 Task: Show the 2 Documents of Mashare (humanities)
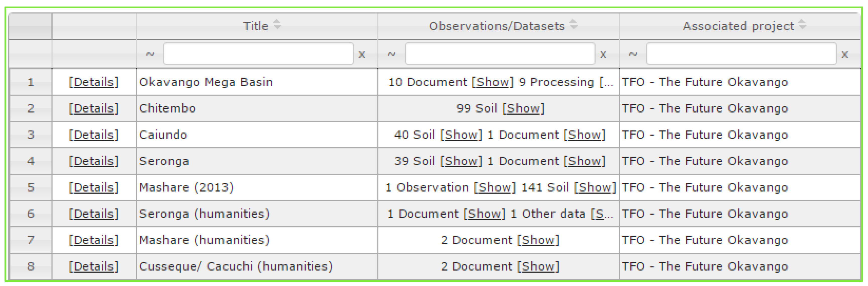click(x=538, y=240)
